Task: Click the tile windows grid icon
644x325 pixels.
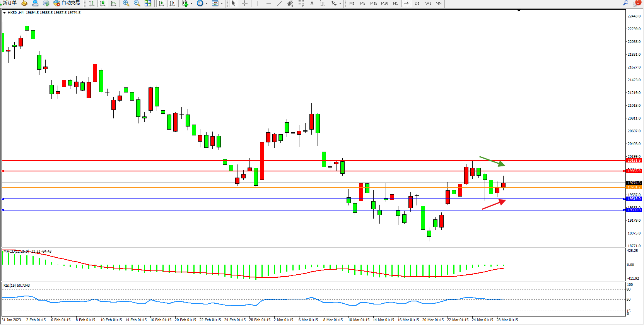Action: click(148, 3)
